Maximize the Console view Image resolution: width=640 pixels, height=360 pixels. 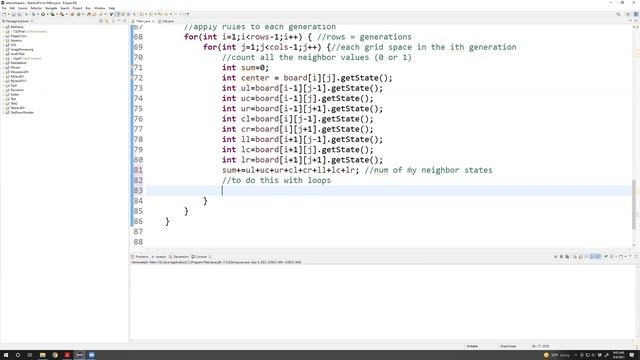[636, 256]
